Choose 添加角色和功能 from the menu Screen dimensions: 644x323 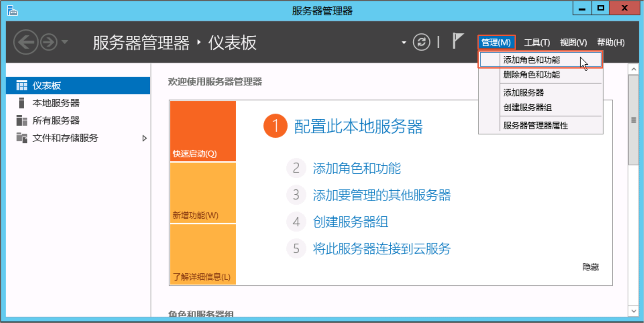tap(540, 60)
